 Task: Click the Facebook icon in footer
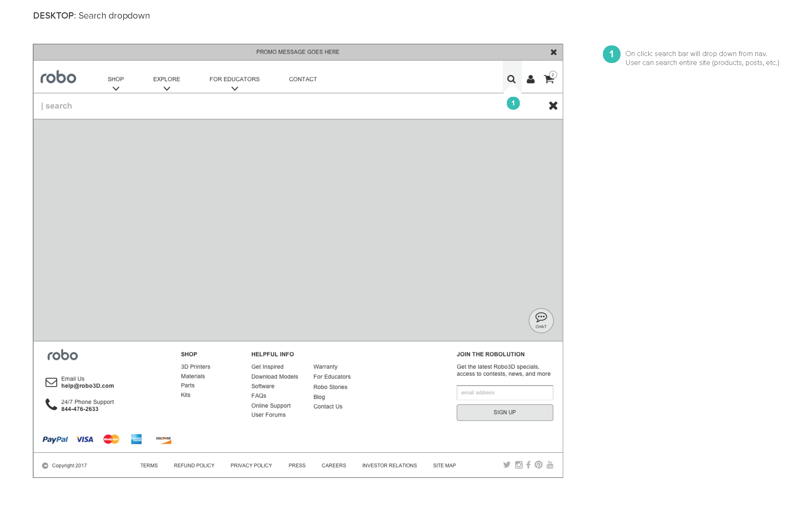point(528,465)
